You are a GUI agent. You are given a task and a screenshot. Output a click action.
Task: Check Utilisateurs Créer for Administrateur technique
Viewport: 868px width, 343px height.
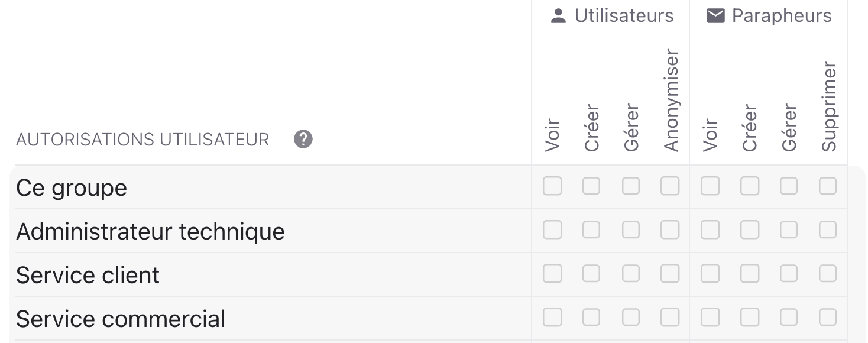pyautogui.click(x=591, y=230)
